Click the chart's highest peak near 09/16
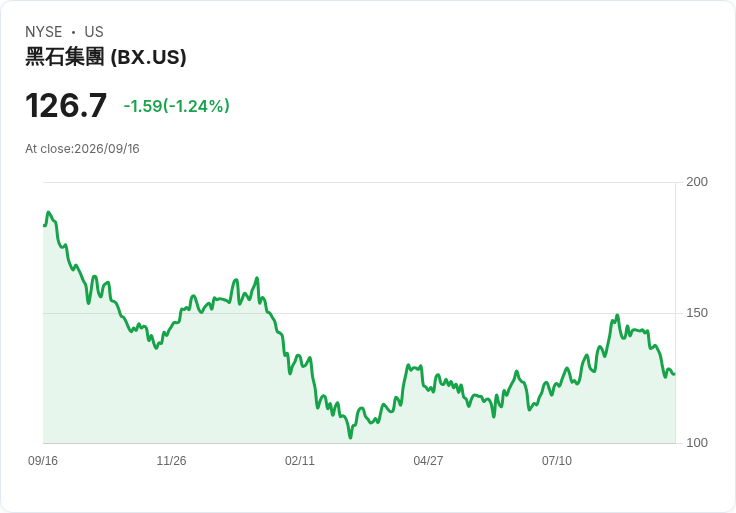This screenshot has height=513, width=736. coord(48,213)
